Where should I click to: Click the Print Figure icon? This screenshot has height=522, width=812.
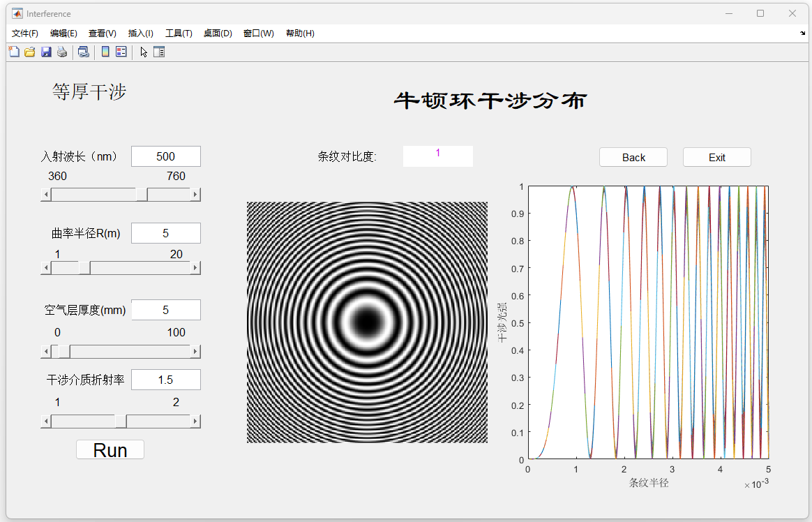click(x=62, y=52)
